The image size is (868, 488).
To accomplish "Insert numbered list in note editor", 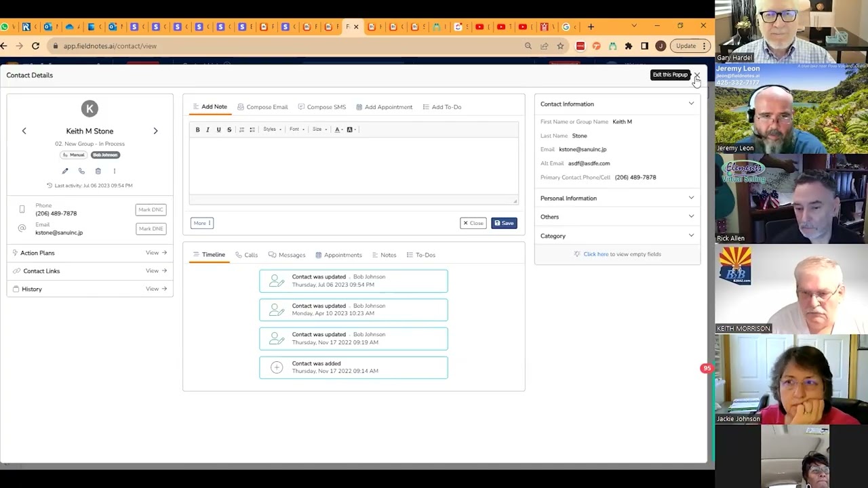I will [241, 129].
